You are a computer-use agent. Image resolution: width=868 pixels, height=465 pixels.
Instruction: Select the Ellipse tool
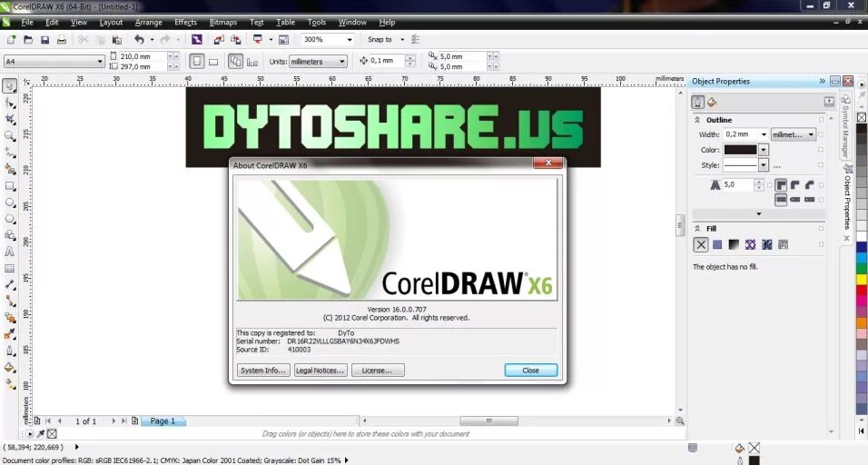point(10,203)
